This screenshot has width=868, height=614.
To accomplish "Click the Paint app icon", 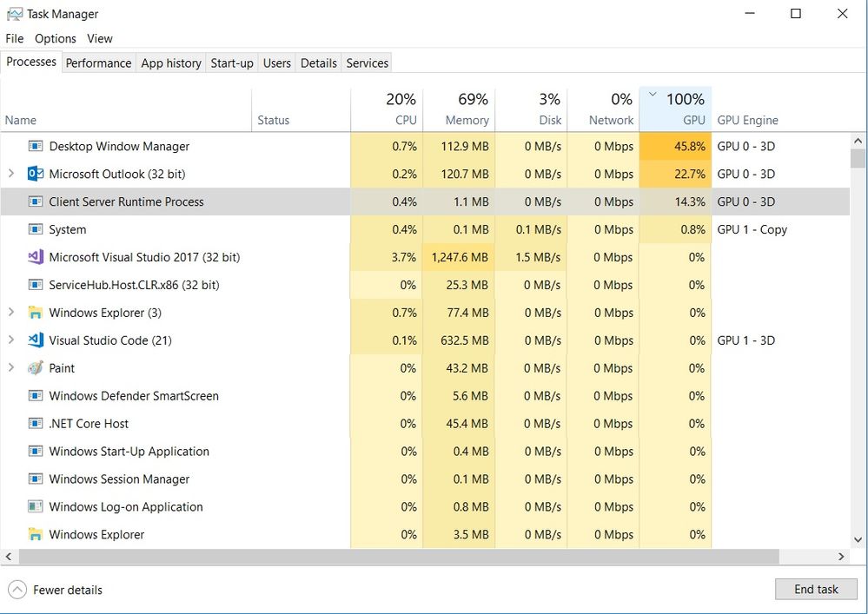I will tap(36, 368).
